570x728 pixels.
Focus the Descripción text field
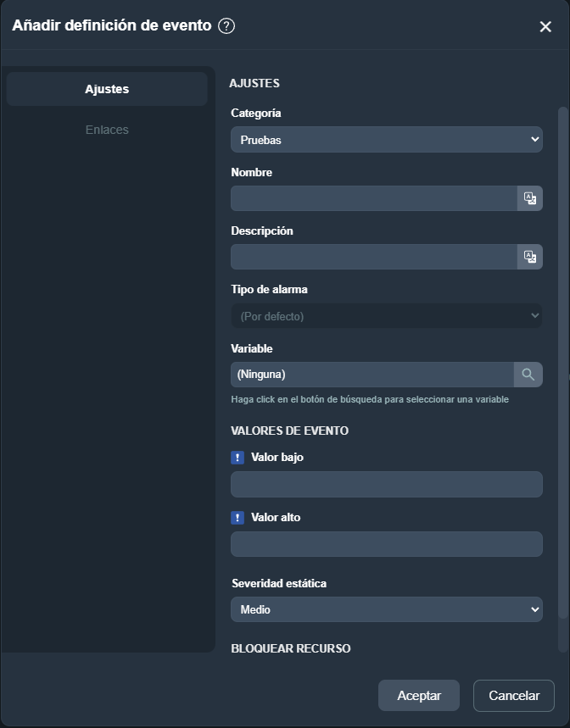click(373, 257)
